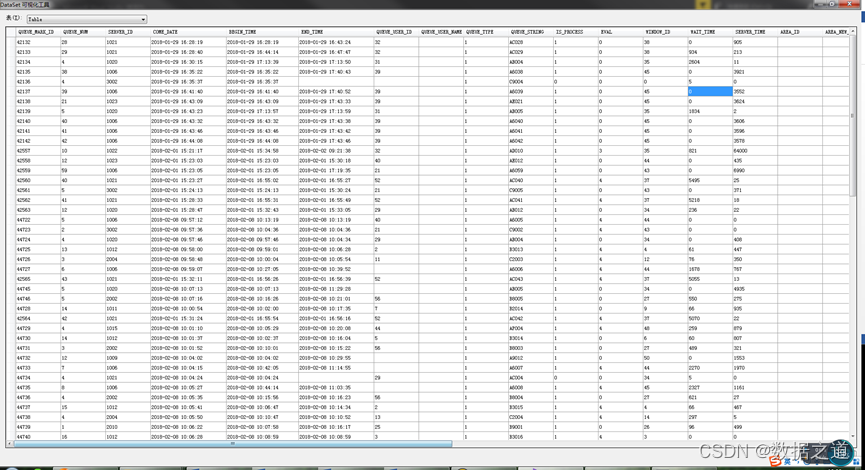Click the vertical scrollbar thumb

[x=852, y=116]
